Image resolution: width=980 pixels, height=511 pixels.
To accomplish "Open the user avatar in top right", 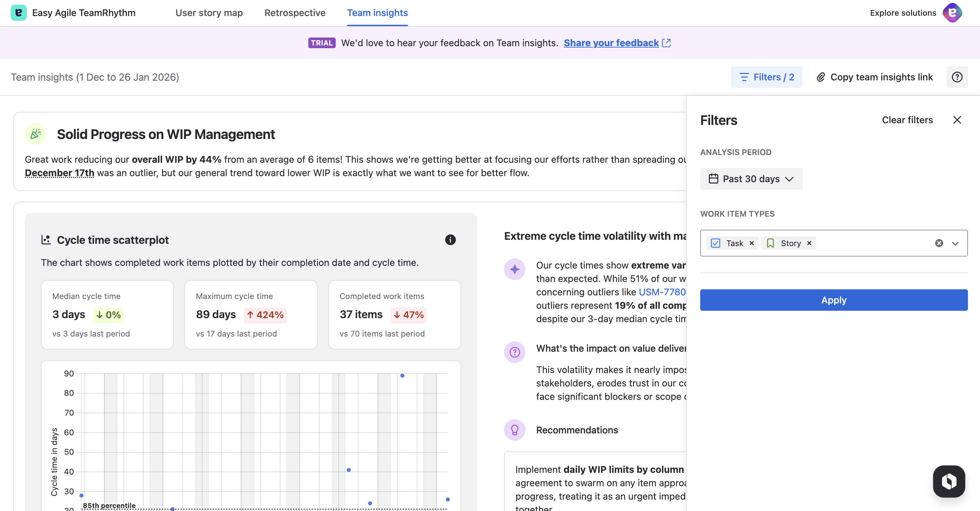I will point(952,12).
